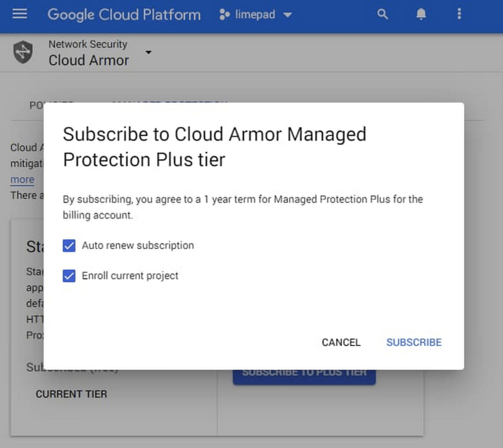
Task: Cancel the subscription dialog
Action: tap(341, 342)
